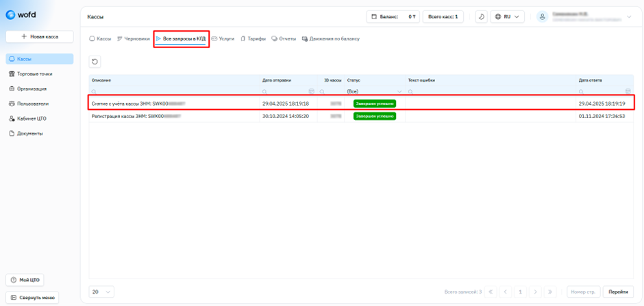Image resolution: width=644 pixels, height=306 pixels.
Task: Toggle the dark theme moon icon
Action: coord(482,17)
